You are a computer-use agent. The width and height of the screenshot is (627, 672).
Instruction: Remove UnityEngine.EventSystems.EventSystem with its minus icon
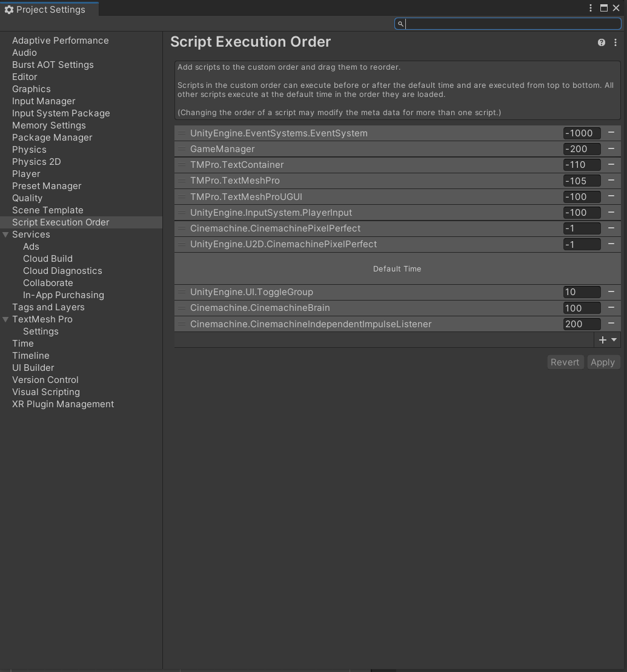(x=611, y=133)
